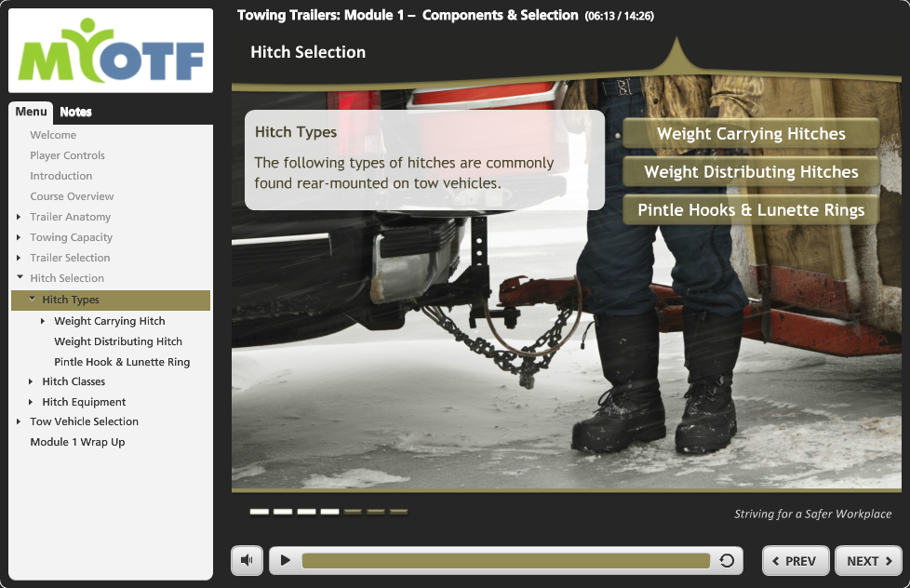Click the replay circular arrow icon
This screenshot has width=910, height=588.
point(727,560)
